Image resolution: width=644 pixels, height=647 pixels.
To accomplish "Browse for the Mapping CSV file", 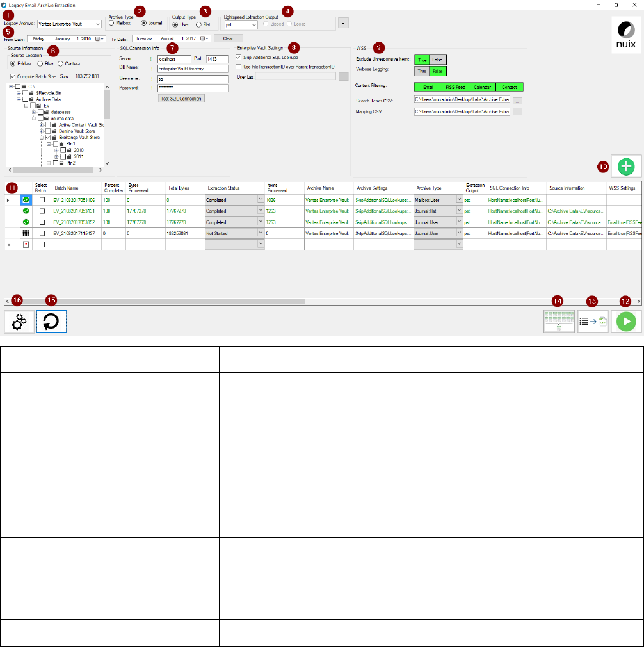I will (517, 112).
